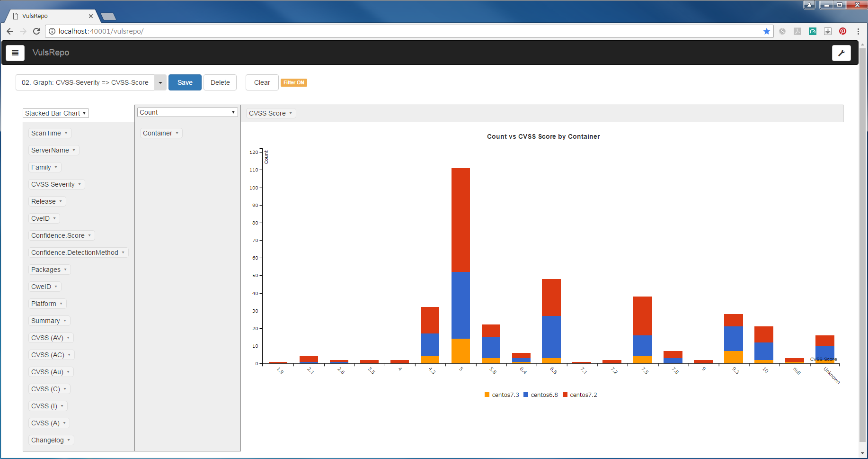Open the saved graph preset dropdown arrow
Viewport: 868px width, 459px height.
click(160, 82)
